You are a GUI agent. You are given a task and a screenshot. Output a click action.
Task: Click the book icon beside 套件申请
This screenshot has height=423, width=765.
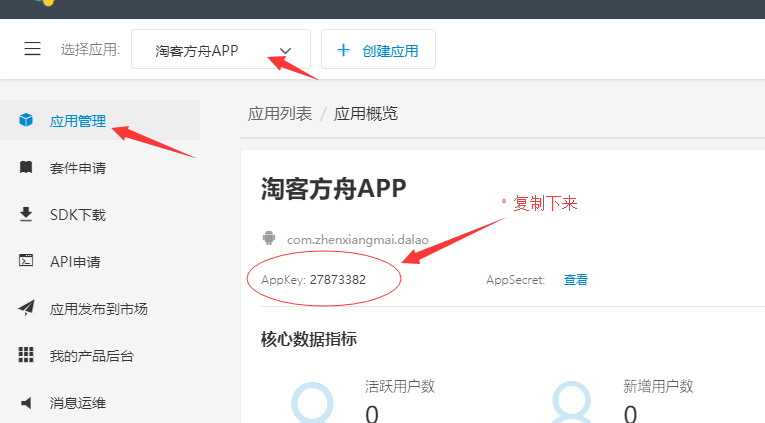pyautogui.click(x=26, y=167)
